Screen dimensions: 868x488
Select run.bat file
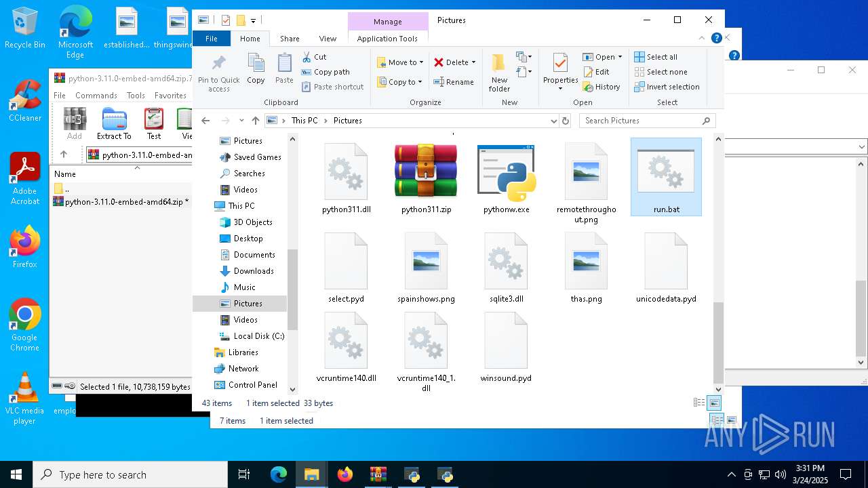(666, 178)
